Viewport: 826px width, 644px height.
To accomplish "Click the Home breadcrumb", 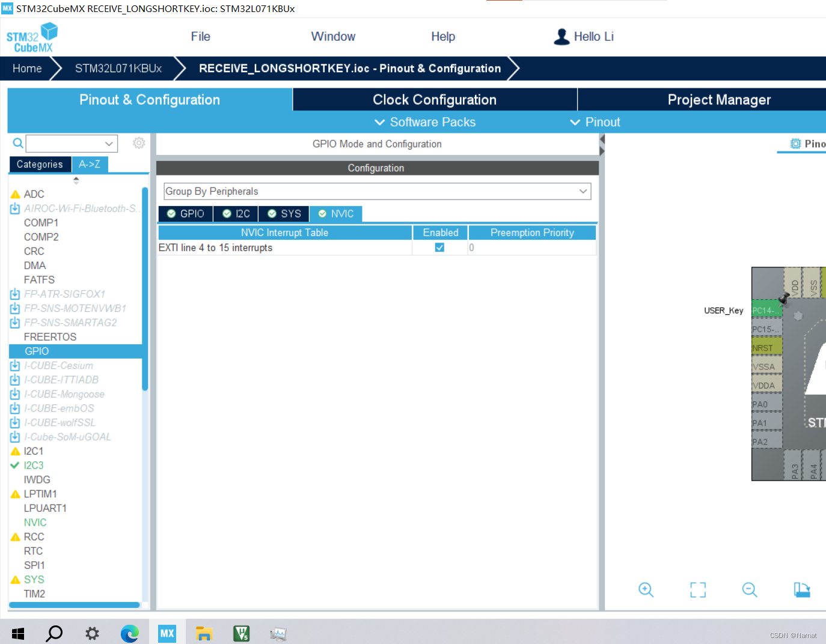I will click(x=27, y=68).
